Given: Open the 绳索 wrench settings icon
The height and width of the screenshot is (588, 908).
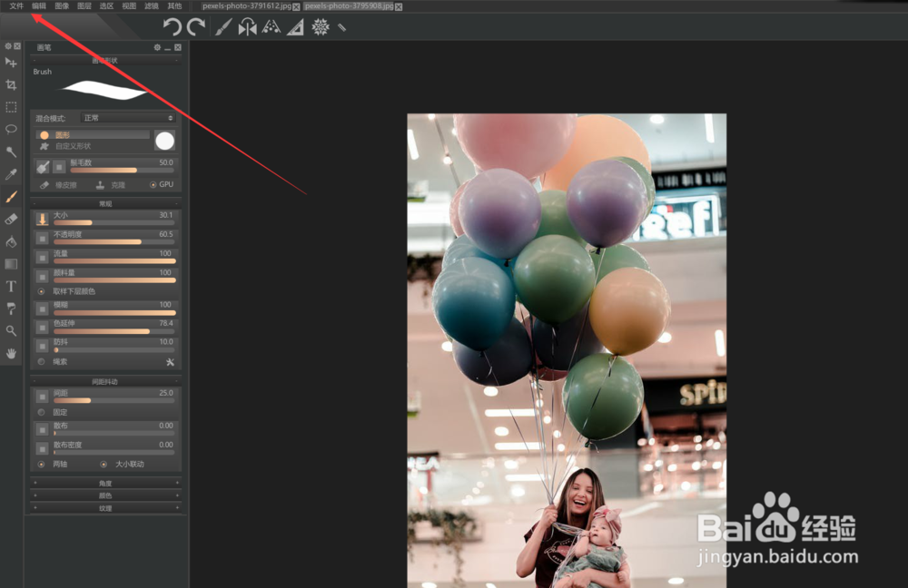Looking at the screenshot, I should [x=170, y=362].
